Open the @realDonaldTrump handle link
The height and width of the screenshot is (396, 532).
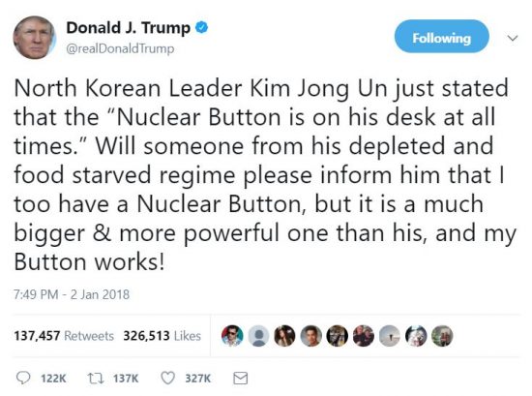click(120, 49)
